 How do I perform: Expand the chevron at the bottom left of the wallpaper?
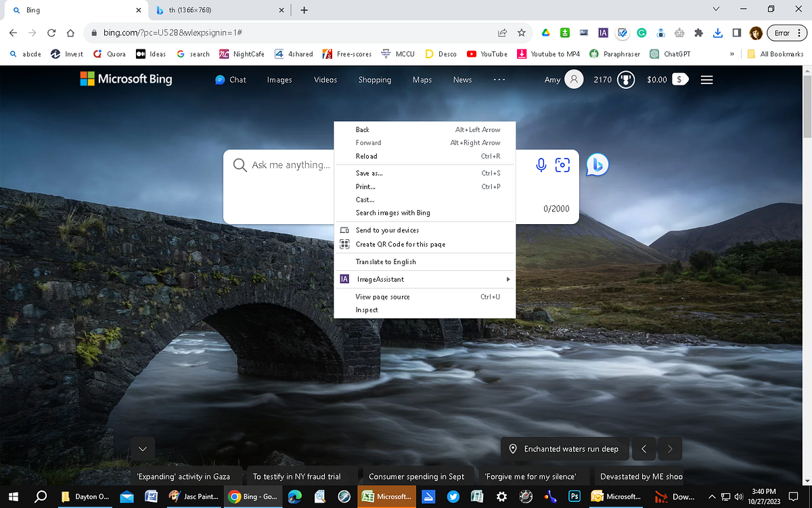[142, 448]
